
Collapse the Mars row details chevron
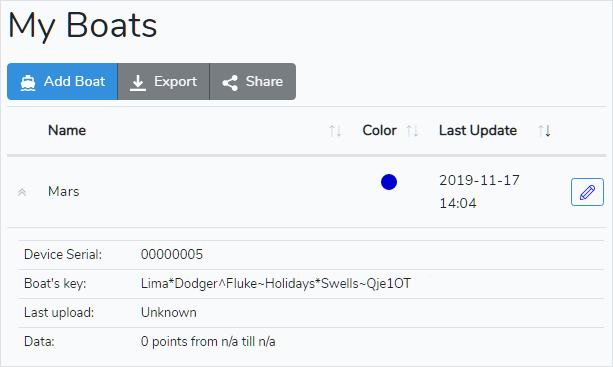point(22,192)
